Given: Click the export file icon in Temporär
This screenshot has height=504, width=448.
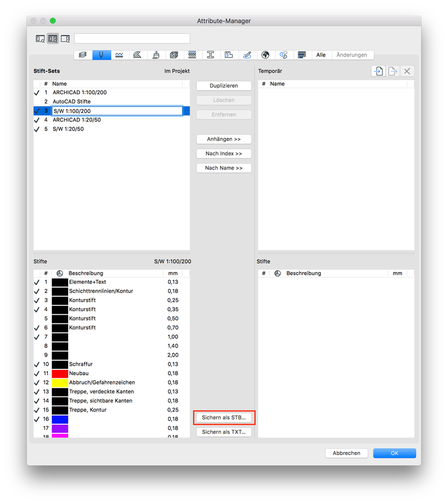Looking at the screenshot, I should click(x=393, y=71).
